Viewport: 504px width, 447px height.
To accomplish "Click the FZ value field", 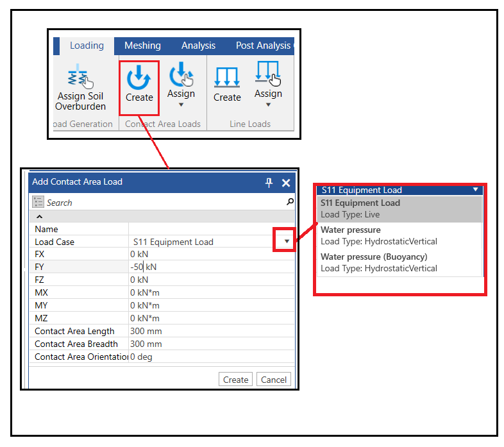I will coord(212,280).
